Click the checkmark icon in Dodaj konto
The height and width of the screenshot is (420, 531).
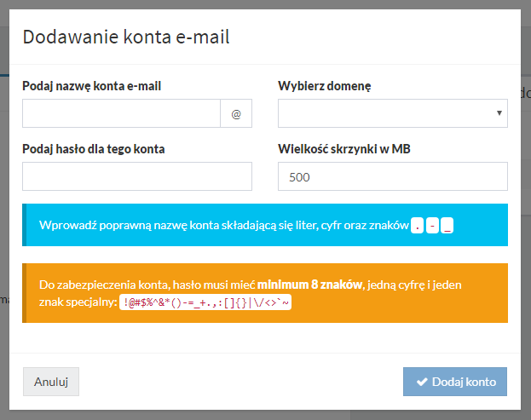(x=421, y=383)
